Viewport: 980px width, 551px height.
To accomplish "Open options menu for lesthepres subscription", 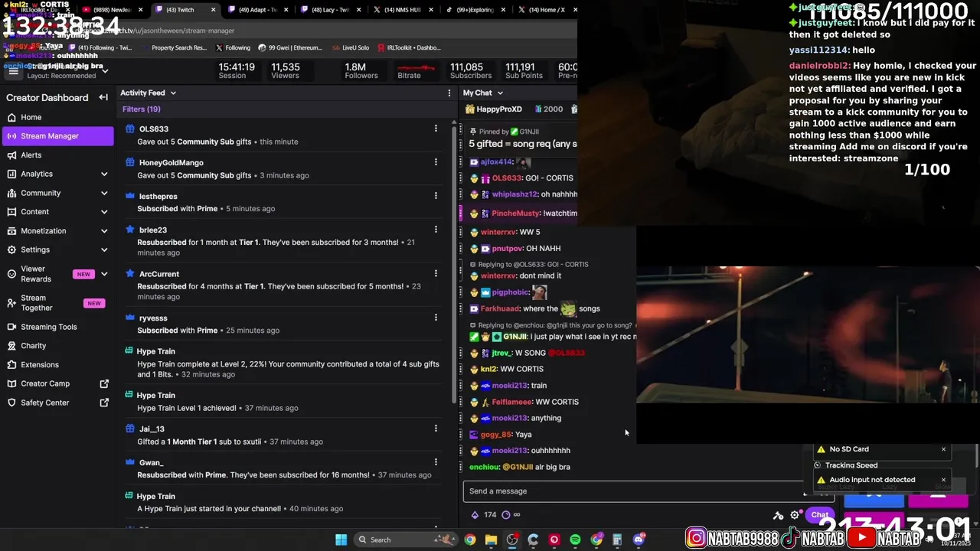I will [436, 196].
